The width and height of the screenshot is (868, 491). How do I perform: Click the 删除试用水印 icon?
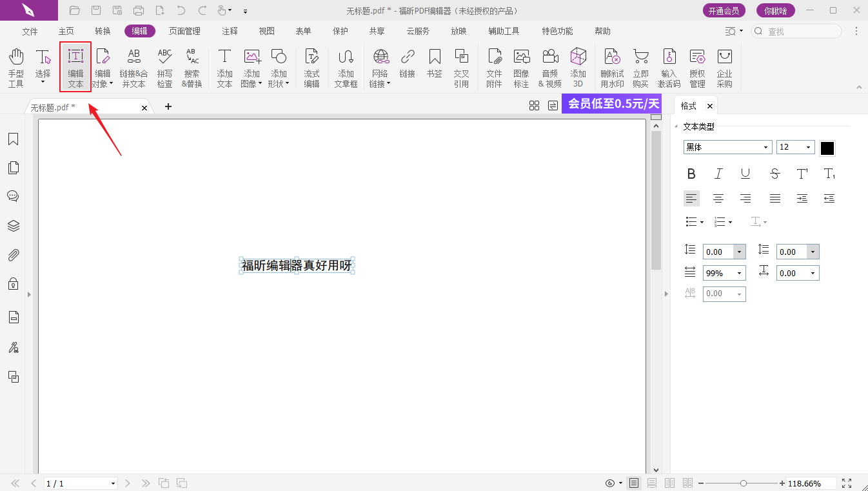(x=611, y=68)
